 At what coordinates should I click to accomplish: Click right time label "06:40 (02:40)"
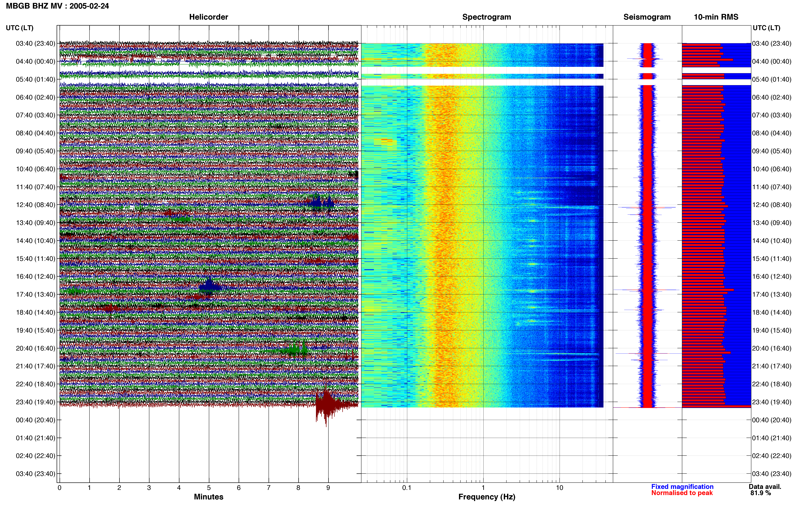tap(772, 97)
